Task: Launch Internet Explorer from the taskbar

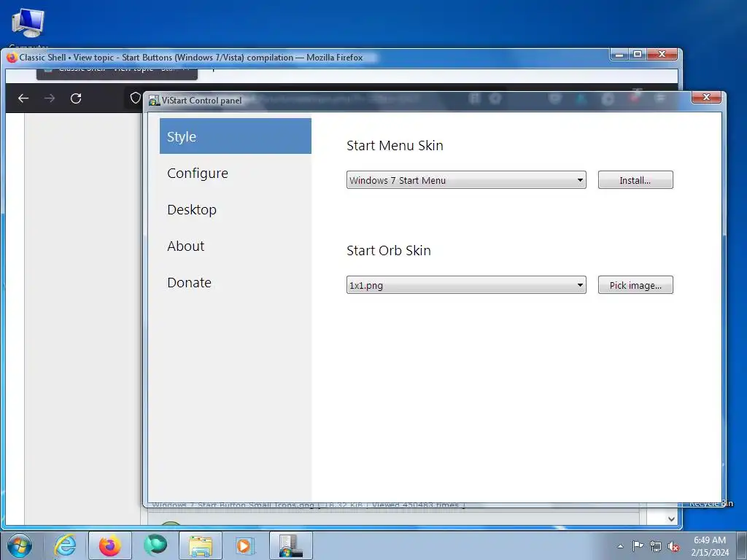Action: 65,545
